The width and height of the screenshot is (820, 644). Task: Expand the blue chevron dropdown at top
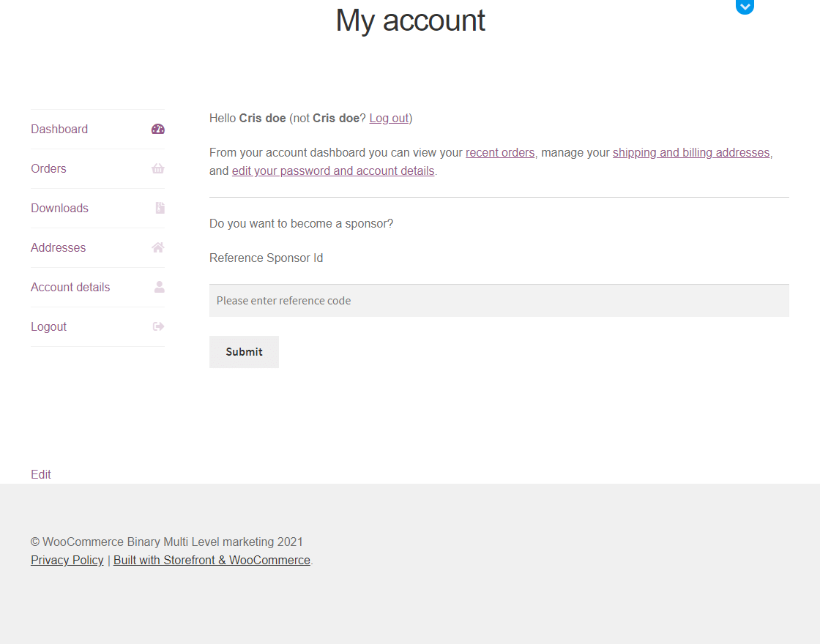coord(745,7)
